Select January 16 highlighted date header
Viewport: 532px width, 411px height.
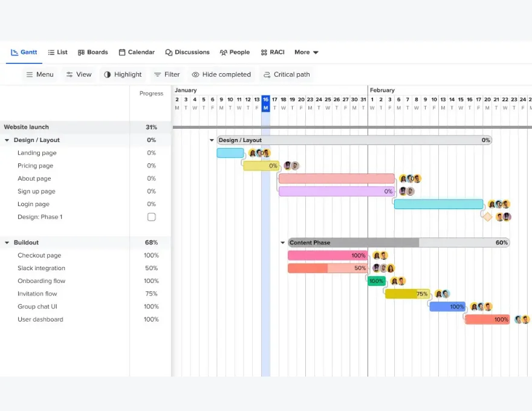pos(265,100)
